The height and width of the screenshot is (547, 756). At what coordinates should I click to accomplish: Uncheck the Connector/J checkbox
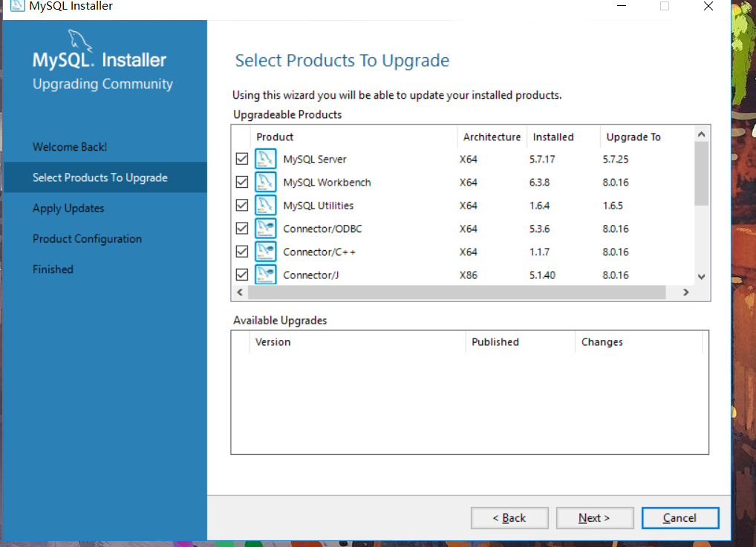[242, 274]
